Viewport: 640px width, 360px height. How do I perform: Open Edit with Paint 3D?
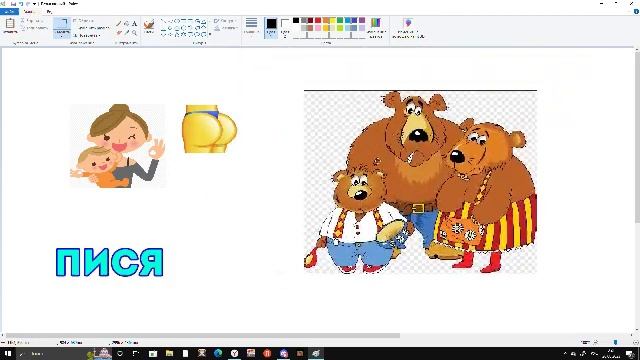tap(408, 28)
